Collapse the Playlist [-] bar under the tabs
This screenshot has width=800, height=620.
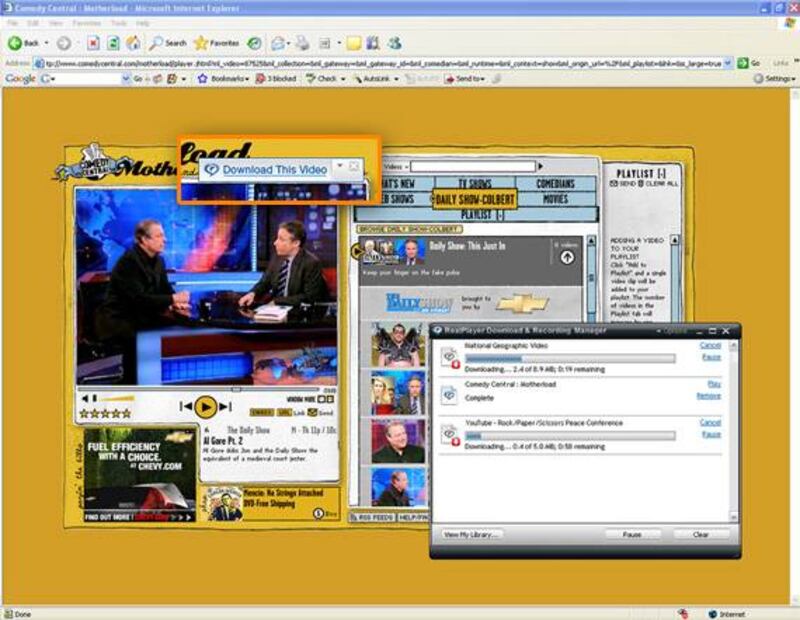click(481, 215)
